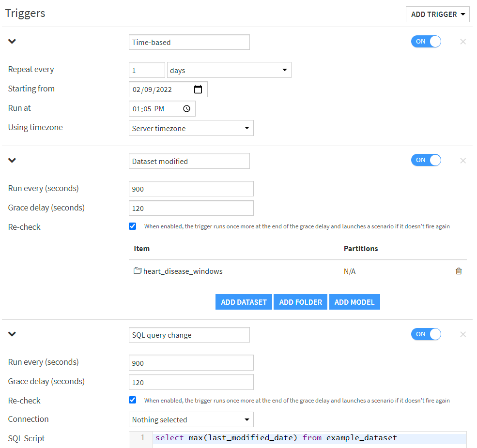Edit Run every seconds field under SQL query change
The width and height of the screenshot is (477, 448).
(191, 363)
